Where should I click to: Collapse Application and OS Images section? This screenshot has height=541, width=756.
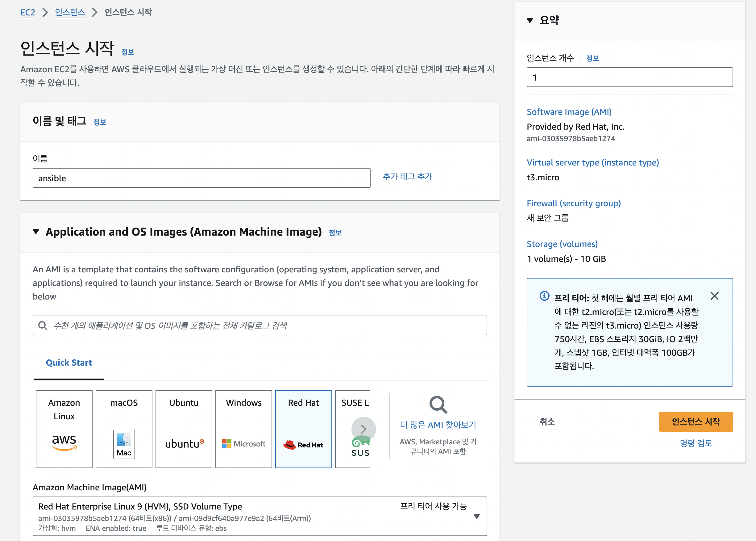36,232
